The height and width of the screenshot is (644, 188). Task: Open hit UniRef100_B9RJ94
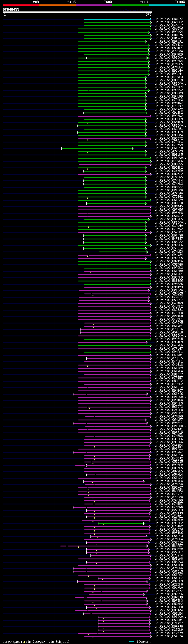(169, 32)
